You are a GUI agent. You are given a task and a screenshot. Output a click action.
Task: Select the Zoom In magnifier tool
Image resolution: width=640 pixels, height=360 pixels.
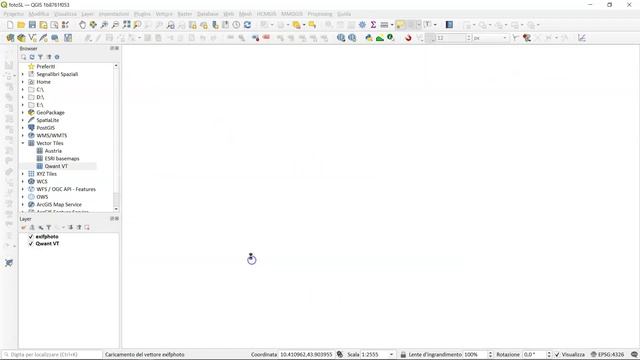pyautogui.click(x=104, y=25)
